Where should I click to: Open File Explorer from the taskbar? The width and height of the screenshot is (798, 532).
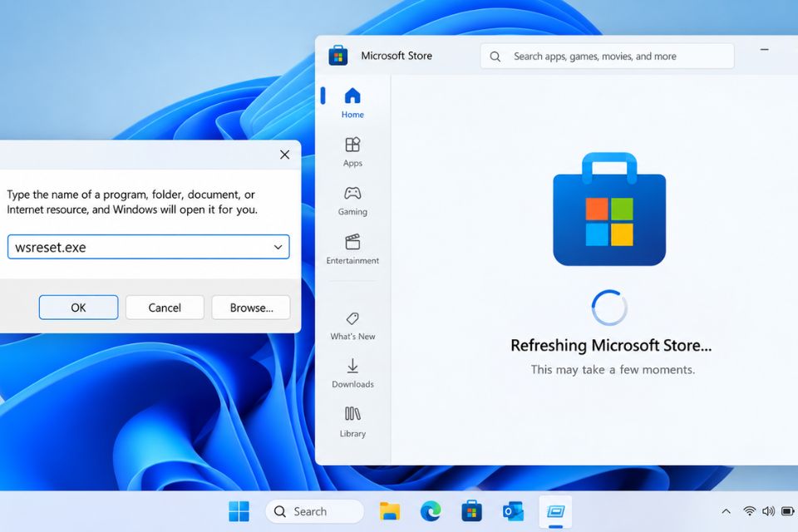[389, 511]
